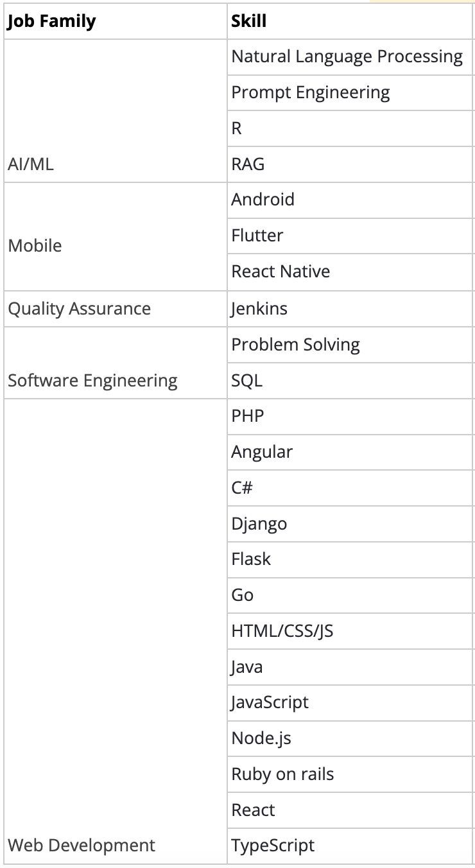
Task: Click the Quality Assurance cell
Action: coord(80,309)
